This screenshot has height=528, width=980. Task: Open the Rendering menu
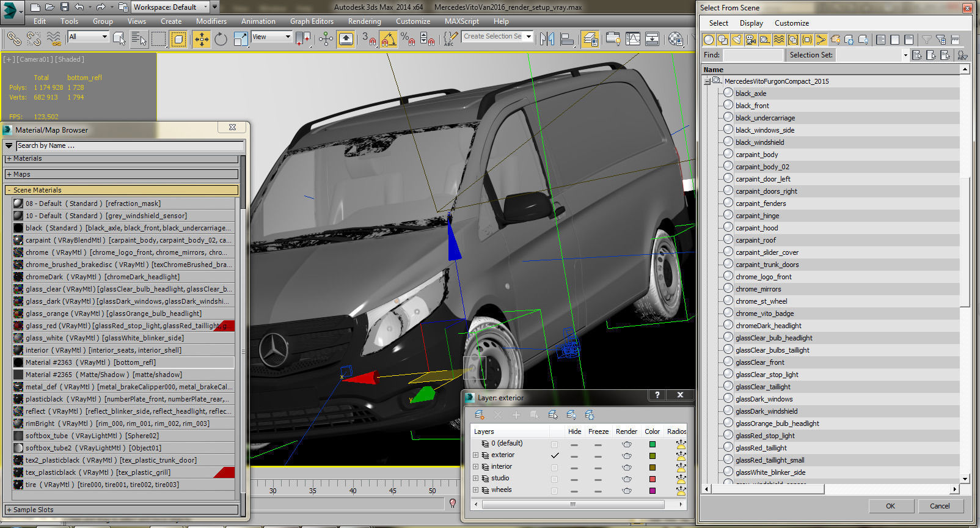(x=364, y=21)
